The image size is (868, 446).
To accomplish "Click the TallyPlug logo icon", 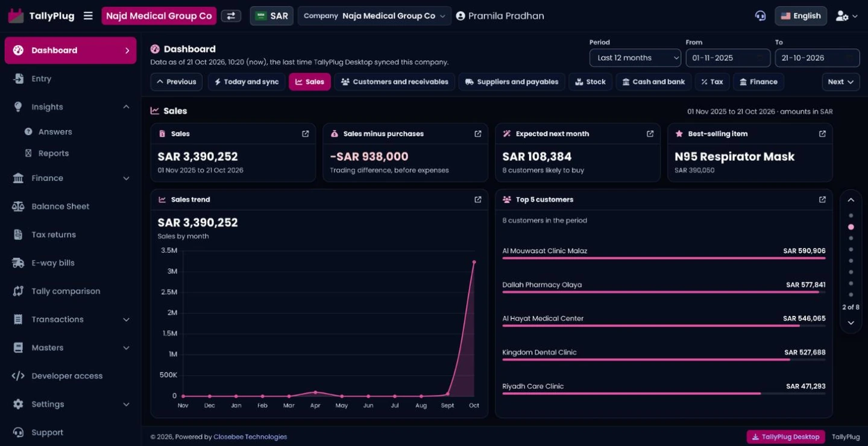I will [16, 16].
